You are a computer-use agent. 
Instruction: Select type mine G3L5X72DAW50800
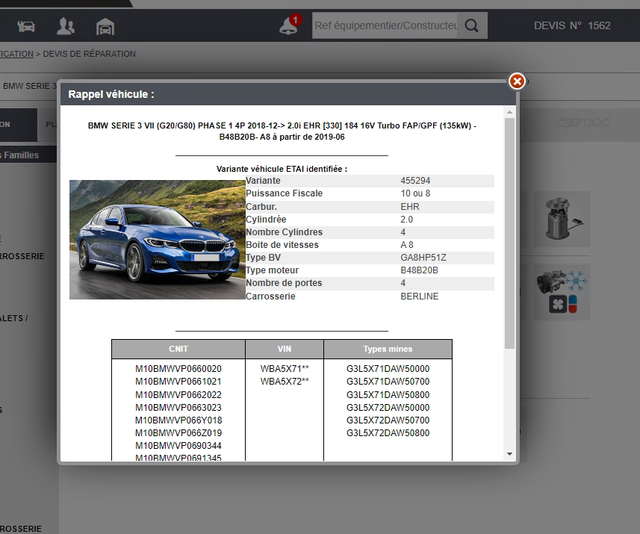point(388,433)
